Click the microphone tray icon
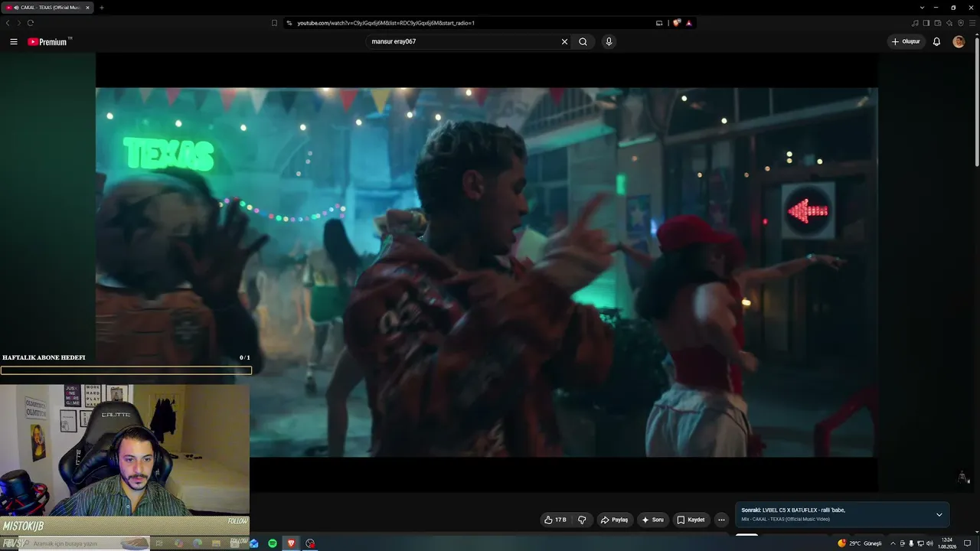The height and width of the screenshot is (551, 980). [x=911, y=543]
